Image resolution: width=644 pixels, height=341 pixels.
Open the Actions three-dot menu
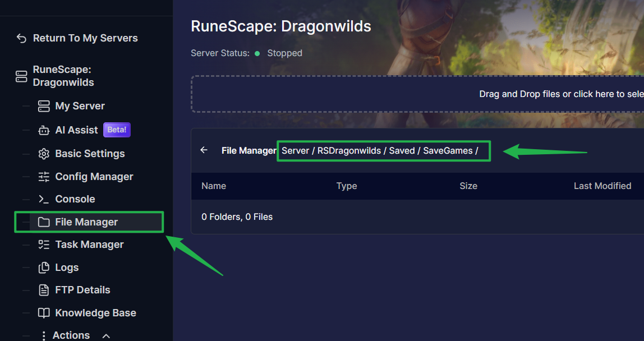(x=44, y=335)
